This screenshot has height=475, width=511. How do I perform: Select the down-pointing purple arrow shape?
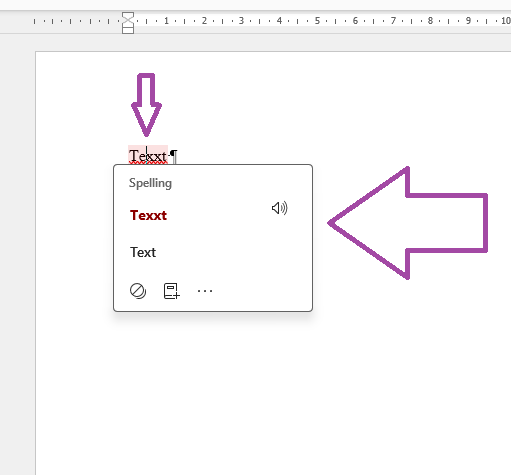click(146, 104)
